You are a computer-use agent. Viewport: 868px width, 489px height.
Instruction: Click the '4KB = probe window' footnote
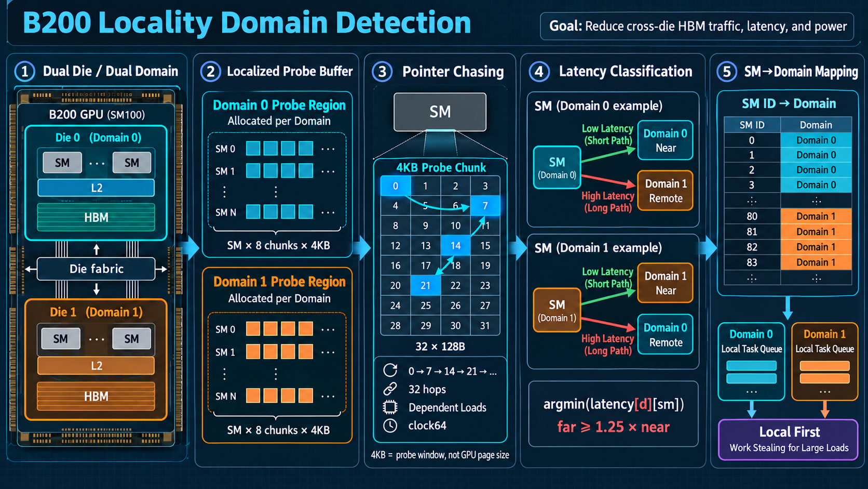(x=440, y=455)
